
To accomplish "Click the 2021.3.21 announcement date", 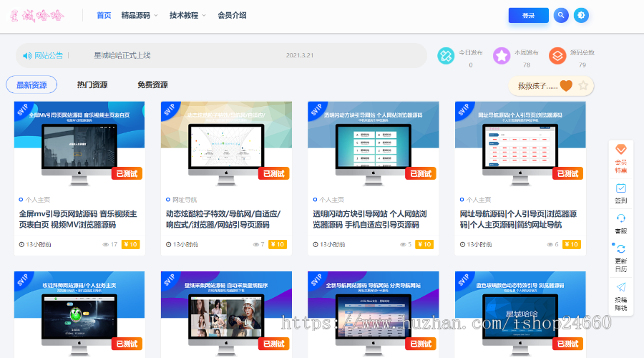I will (x=300, y=55).
